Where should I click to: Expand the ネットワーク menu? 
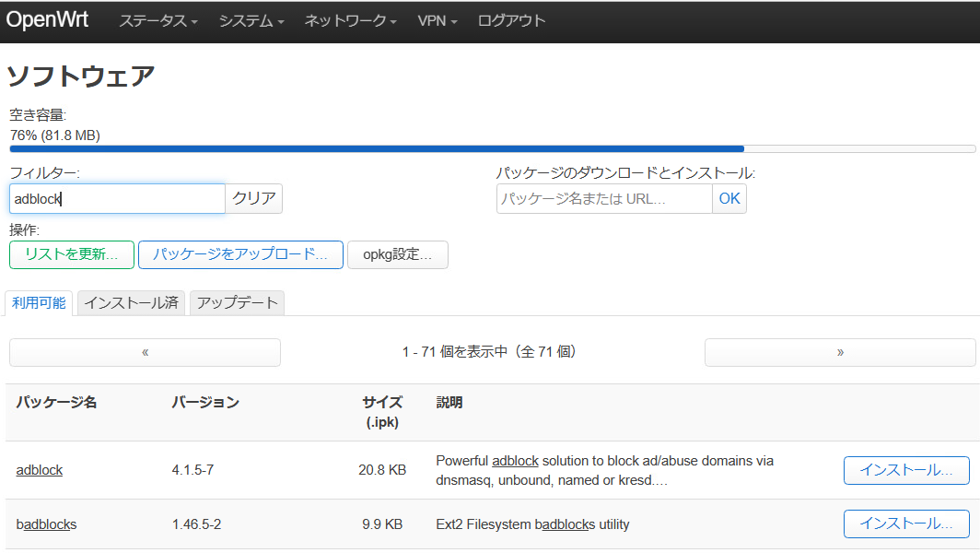pyautogui.click(x=350, y=20)
